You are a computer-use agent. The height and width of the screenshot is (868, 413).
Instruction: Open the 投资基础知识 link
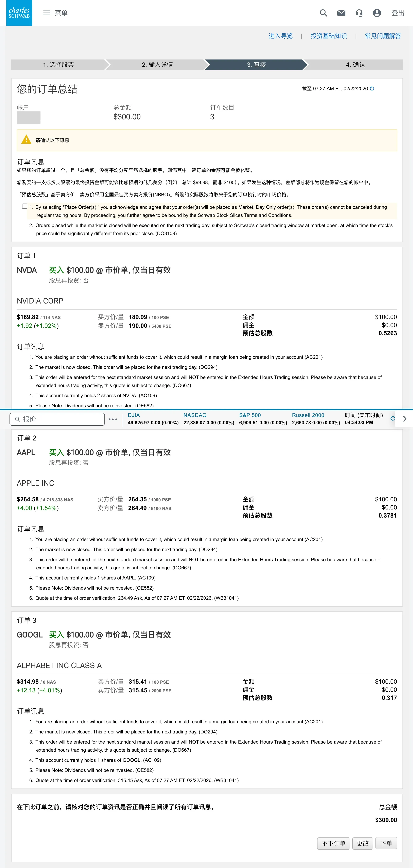(328, 36)
